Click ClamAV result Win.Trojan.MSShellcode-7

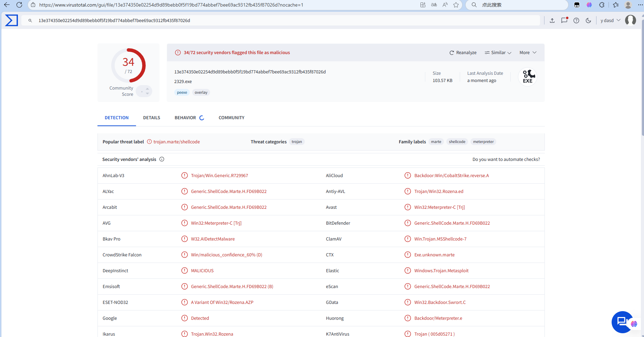440,239
